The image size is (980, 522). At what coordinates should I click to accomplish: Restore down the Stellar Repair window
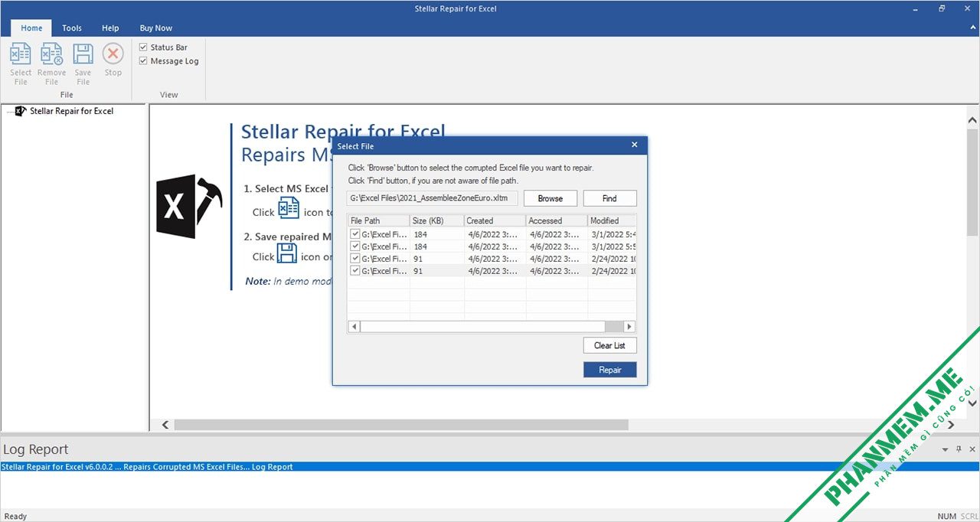(x=942, y=8)
